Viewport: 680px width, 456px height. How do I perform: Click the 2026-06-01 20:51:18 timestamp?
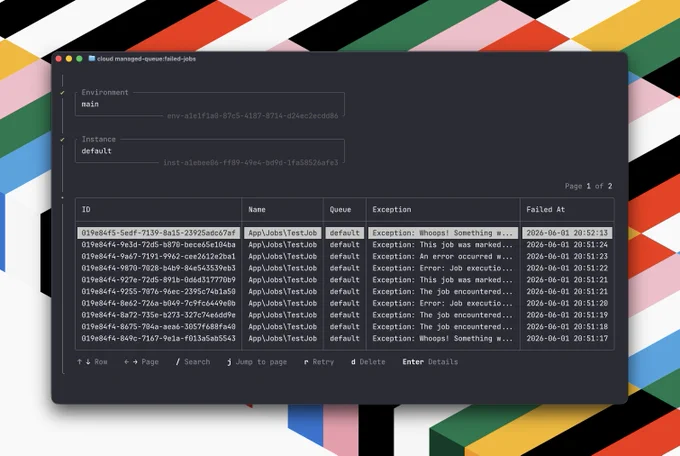click(x=567, y=327)
